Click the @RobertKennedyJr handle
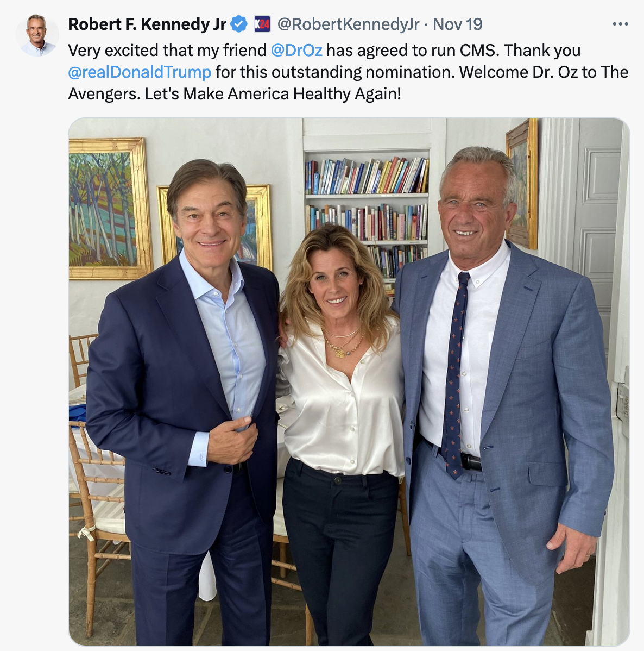This screenshot has height=651, width=644. (x=348, y=24)
